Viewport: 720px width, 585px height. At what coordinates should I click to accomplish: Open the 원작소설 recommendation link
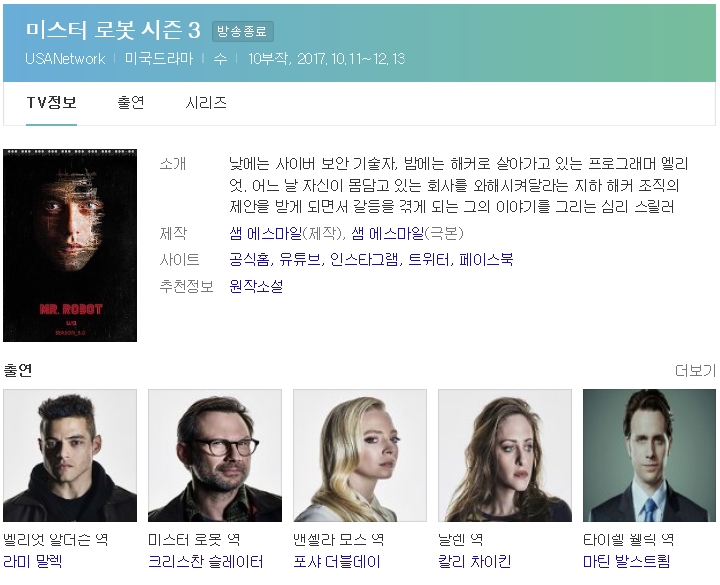pyautogui.click(x=256, y=287)
